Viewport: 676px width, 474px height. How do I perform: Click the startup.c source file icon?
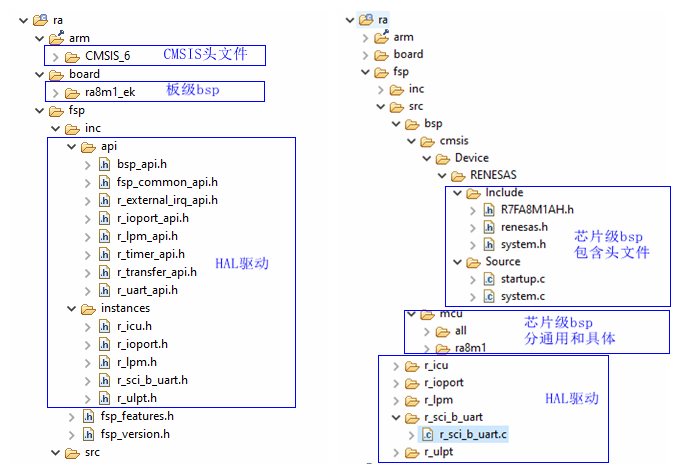click(489, 280)
